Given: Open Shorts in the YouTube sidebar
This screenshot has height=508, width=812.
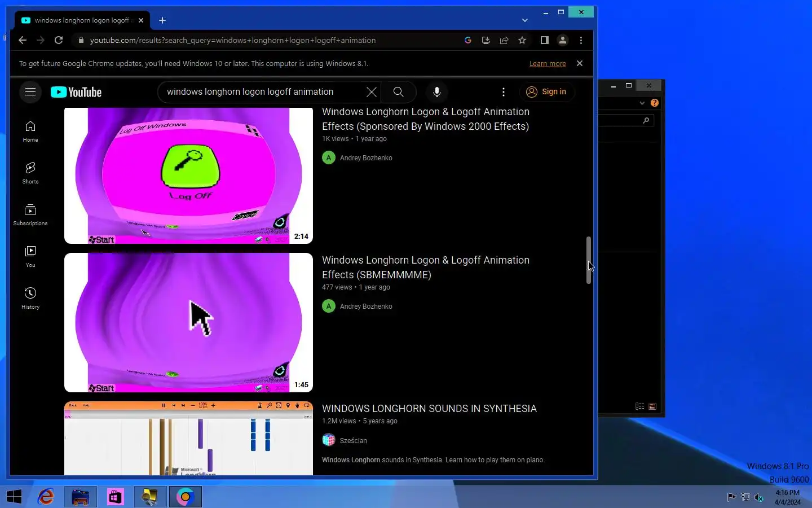Looking at the screenshot, I should pyautogui.click(x=30, y=173).
